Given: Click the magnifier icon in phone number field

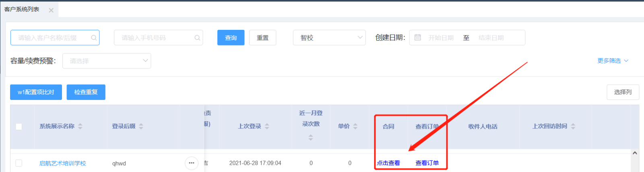Looking at the screenshot, I should click(197, 37).
